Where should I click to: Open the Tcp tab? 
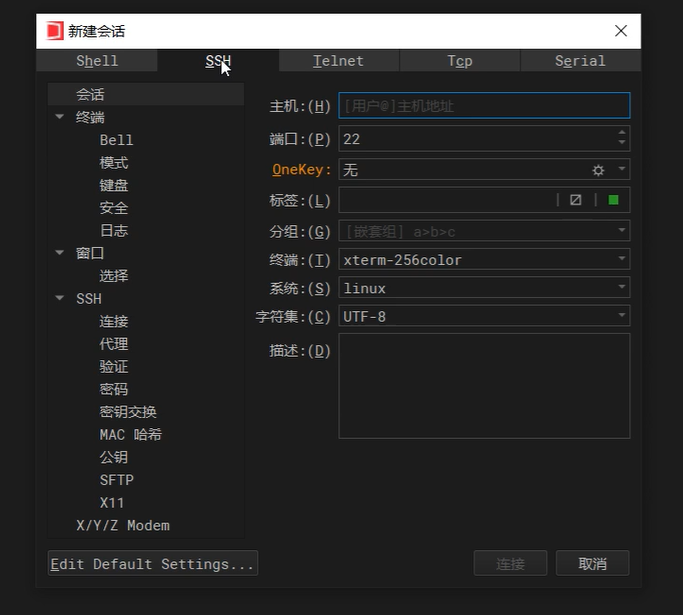[460, 61]
